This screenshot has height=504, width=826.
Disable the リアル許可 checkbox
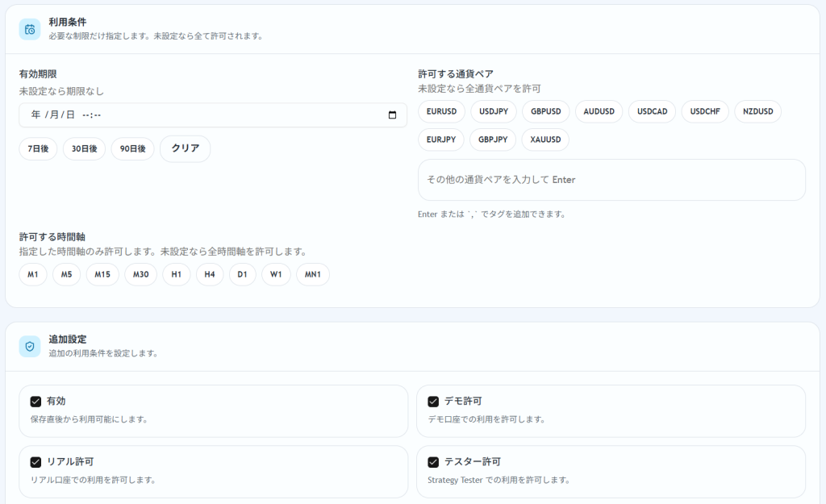tap(35, 462)
